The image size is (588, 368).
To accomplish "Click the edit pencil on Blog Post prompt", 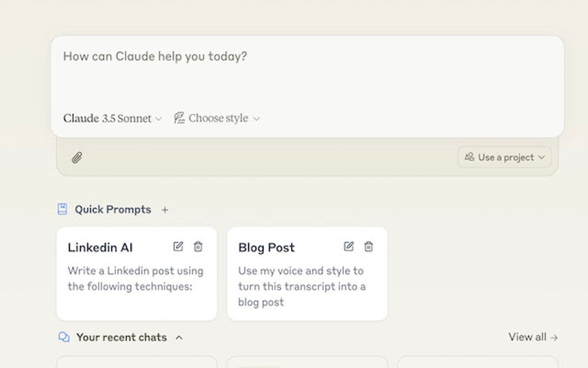I will [349, 246].
